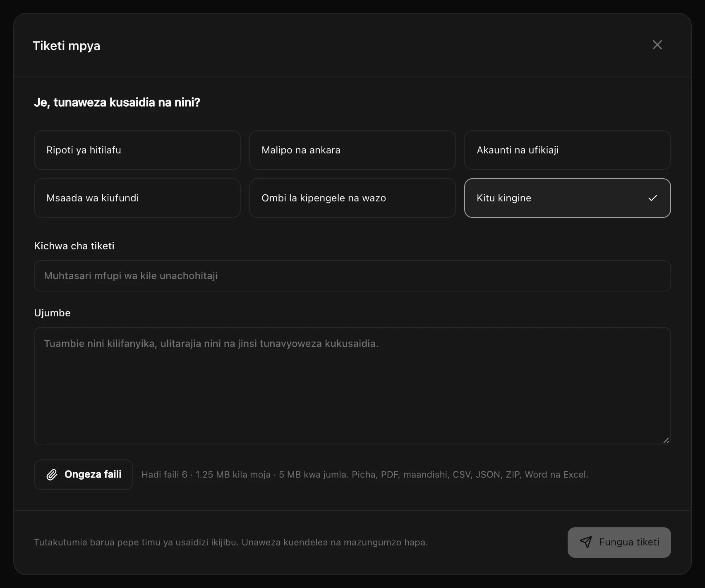
Task: Click the selected Kitu kingine card
Action: (x=567, y=198)
